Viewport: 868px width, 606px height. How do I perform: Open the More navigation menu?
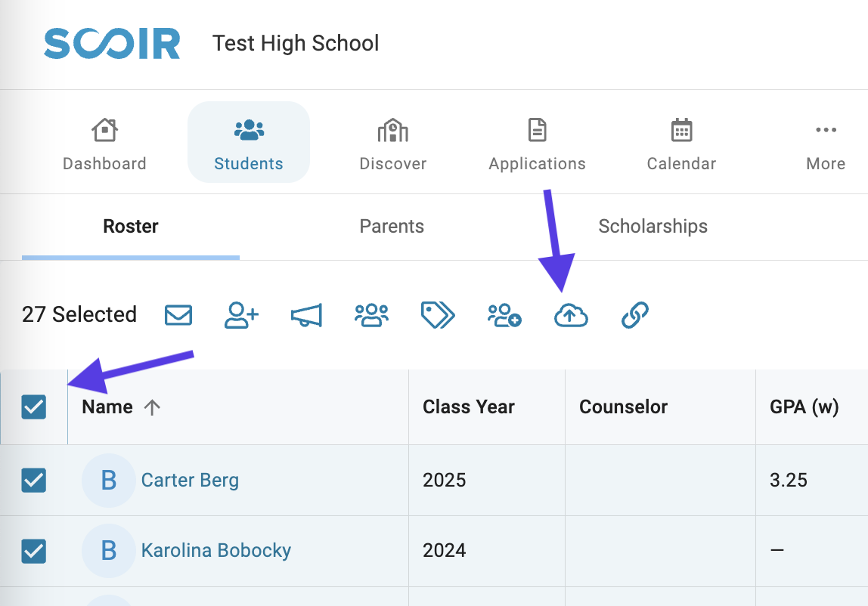tap(826, 143)
